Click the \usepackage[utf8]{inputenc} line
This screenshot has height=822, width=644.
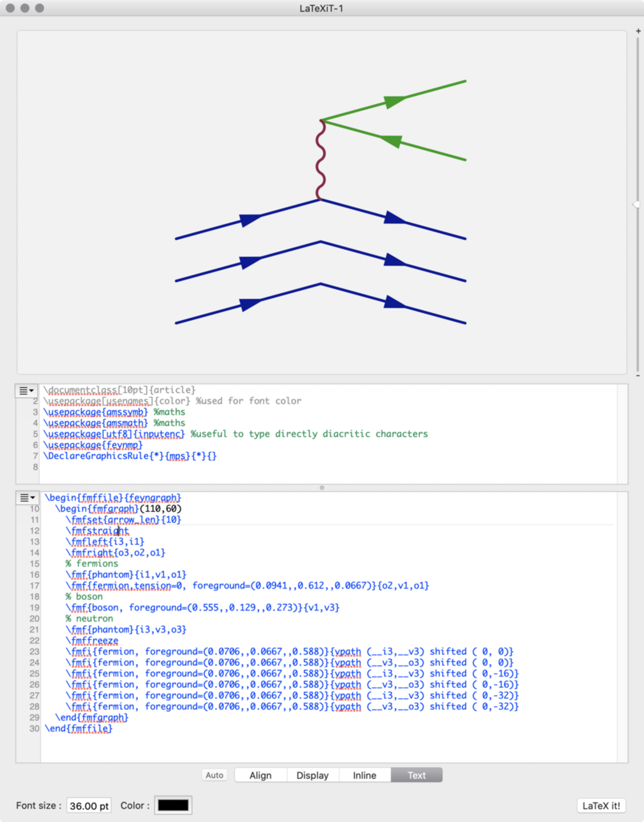point(236,434)
